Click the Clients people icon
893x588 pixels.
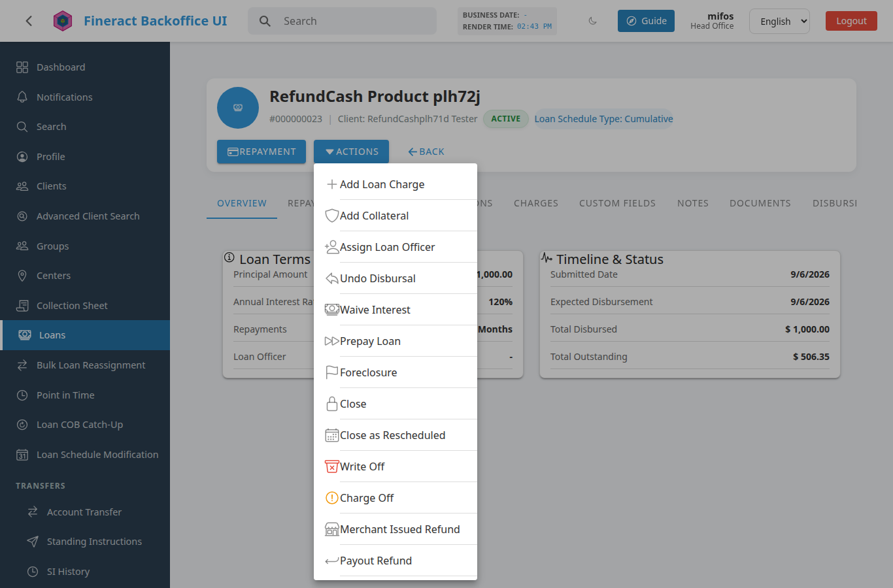click(22, 186)
